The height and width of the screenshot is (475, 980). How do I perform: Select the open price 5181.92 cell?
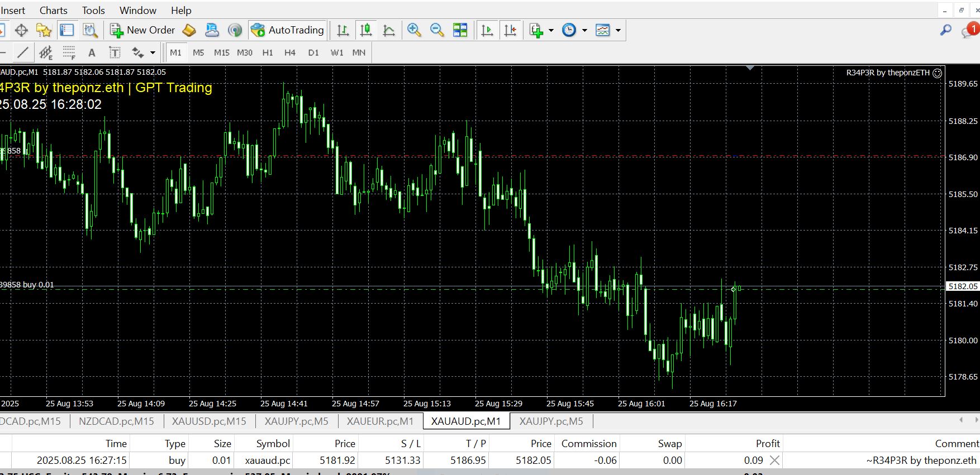[x=337, y=460]
